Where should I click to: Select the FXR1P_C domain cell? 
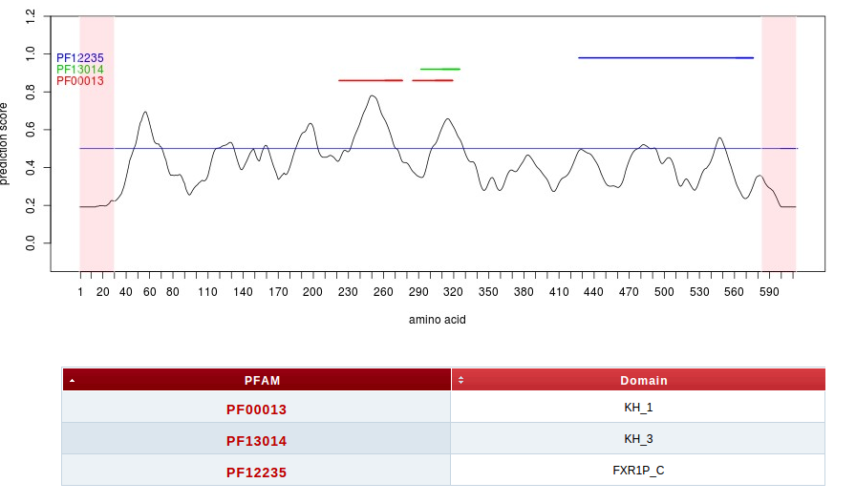[x=637, y=471]
